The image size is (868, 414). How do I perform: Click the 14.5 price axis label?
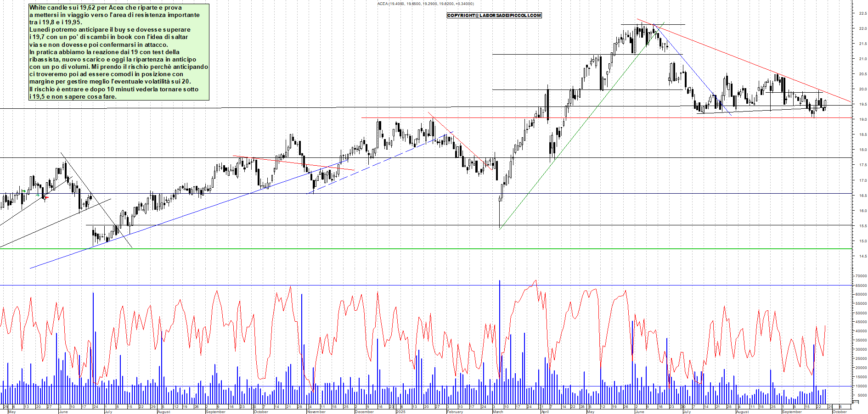tap(862, 256)
